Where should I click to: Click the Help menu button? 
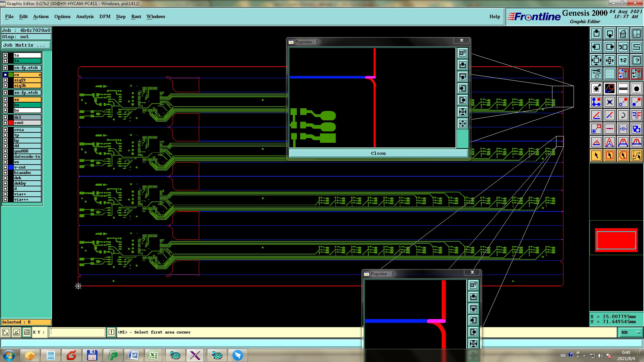(x=494, y=16)
